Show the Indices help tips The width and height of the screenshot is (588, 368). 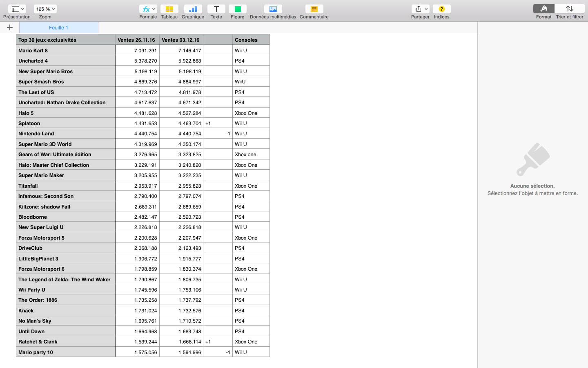coord(442,9)
